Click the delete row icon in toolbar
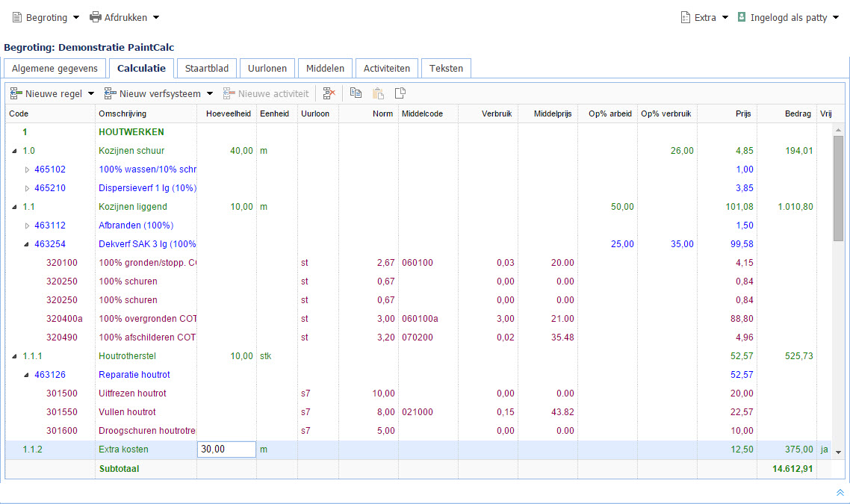This screenshot has height=504, width=850. tap(329, 93)
